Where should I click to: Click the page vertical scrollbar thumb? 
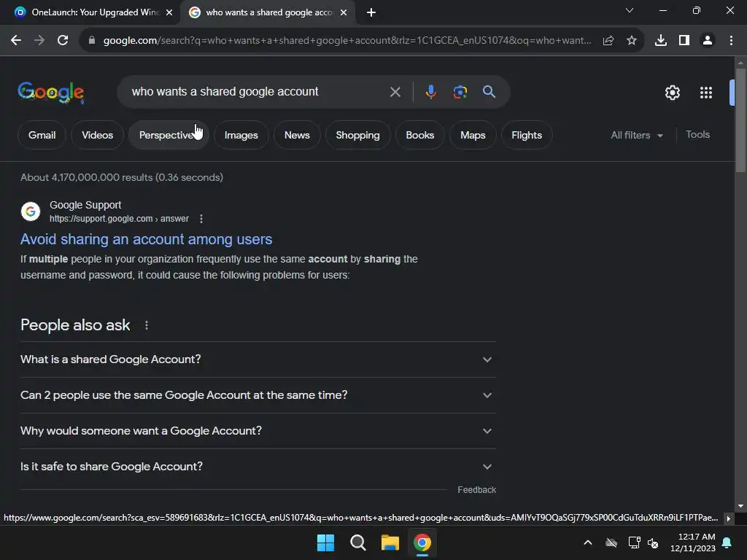pyautogui.click(x=740, y=120)
